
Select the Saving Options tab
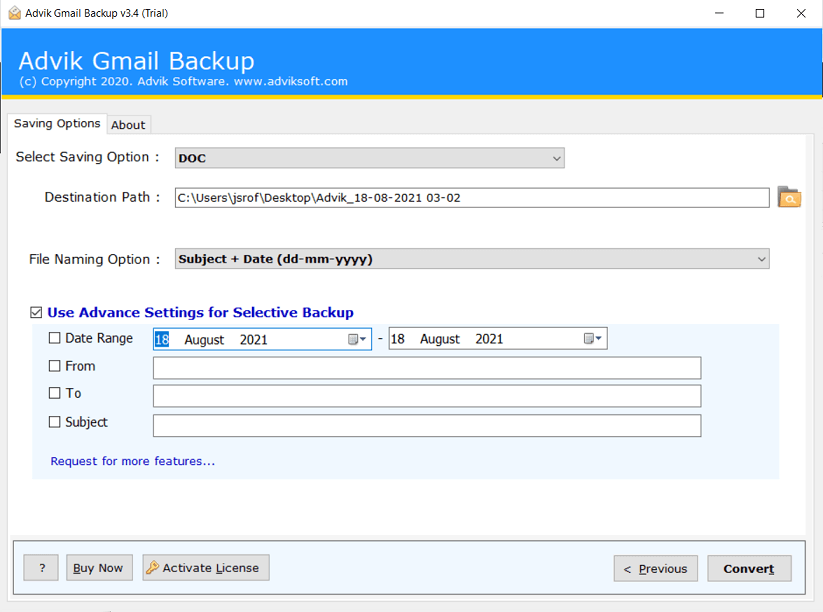pyautogui.click(x=57, y=123)
